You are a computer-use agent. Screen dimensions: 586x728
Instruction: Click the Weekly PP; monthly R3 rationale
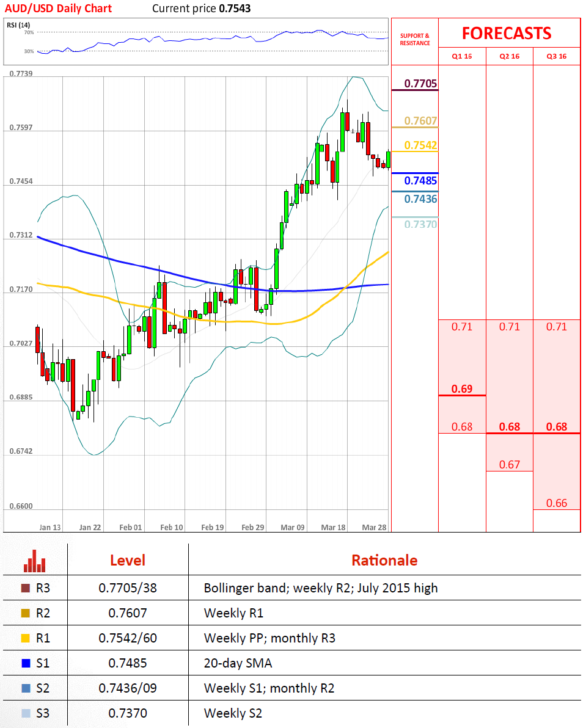(x=270, y=638)
